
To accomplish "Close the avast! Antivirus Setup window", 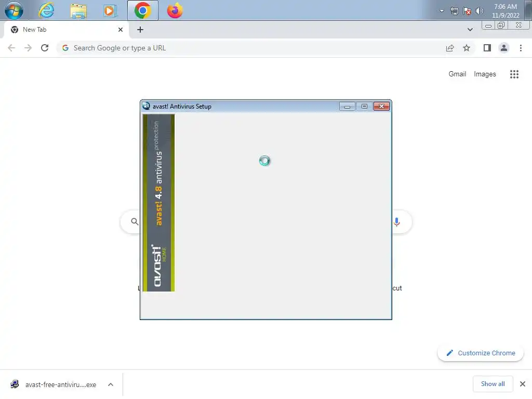I will pos(381,107).
